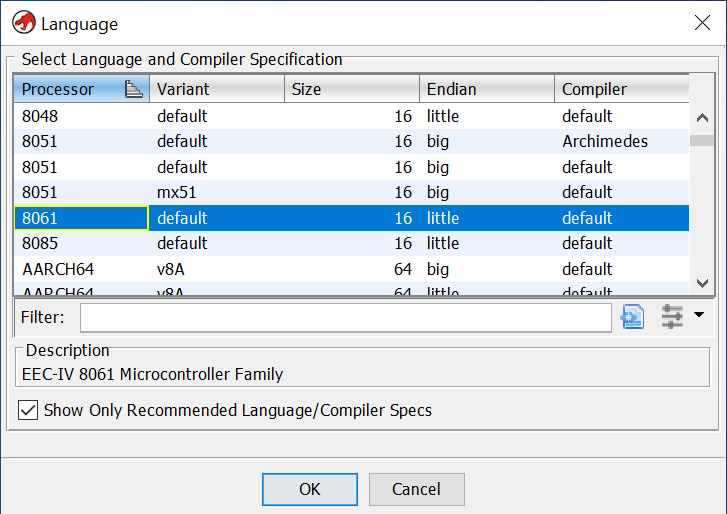This screenshot has width=727, height=514.
Task: Select the AARCH64 v8A big-endian row
Action: pos(351,269)
